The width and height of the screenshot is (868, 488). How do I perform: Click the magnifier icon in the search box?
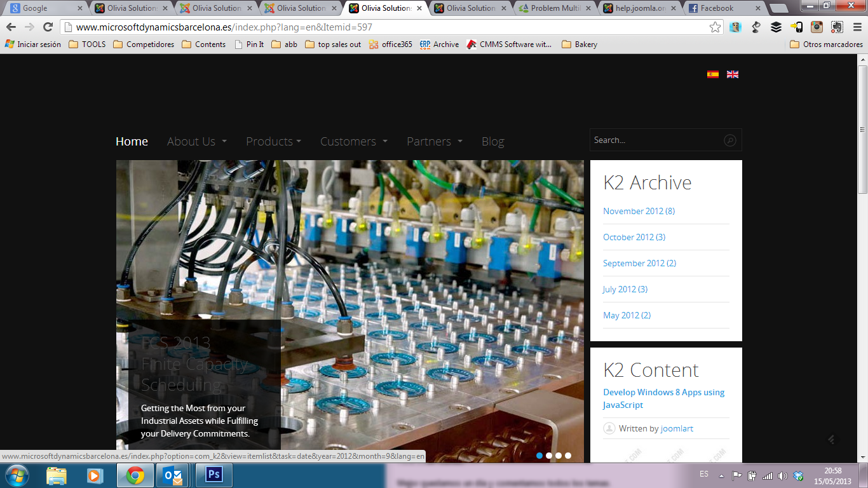pos(730,140)
